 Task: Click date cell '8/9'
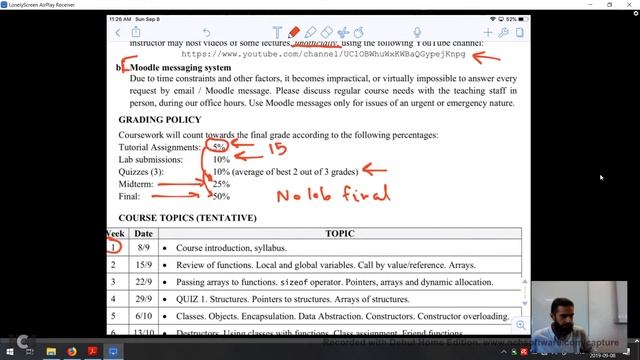point(143,248)
